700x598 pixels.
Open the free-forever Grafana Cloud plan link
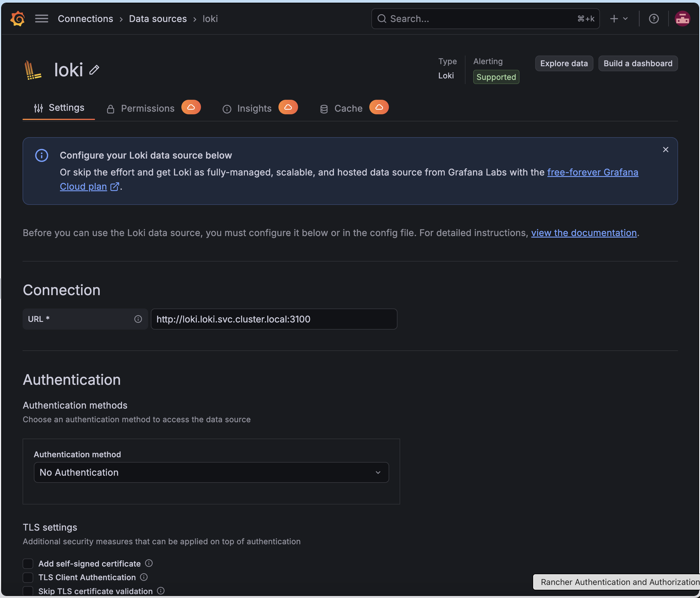pos(593,172)
